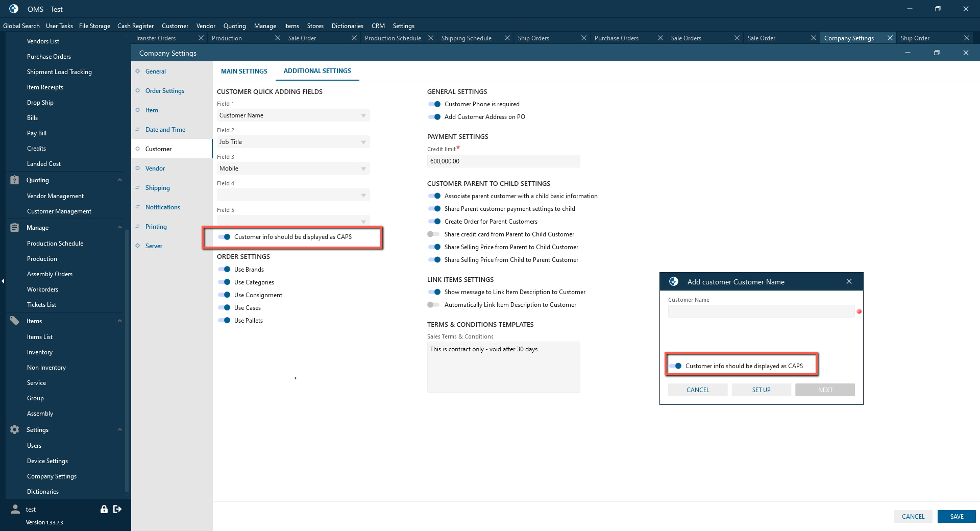This screenshot has height=531, width=980.
Task: Enable Automatically Link Item Description to Customer
Action: coord(433,305)
